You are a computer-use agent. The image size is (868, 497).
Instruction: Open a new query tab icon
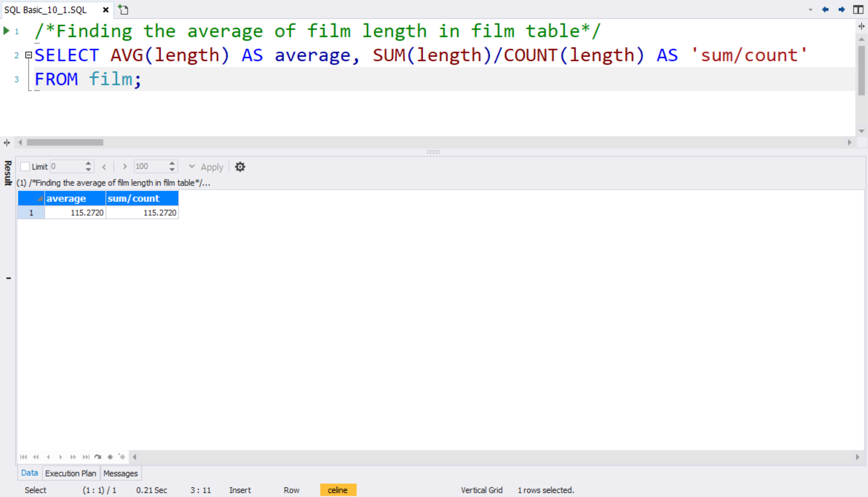[123, 9]
